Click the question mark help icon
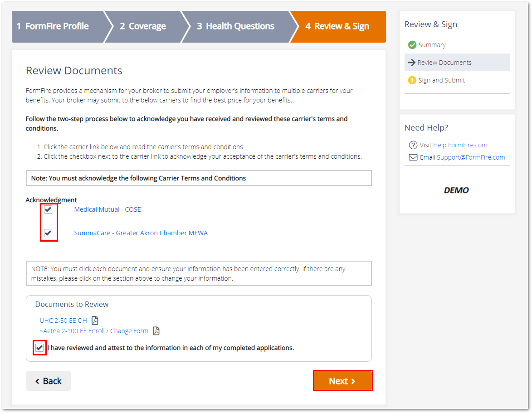 pos(413,145)
